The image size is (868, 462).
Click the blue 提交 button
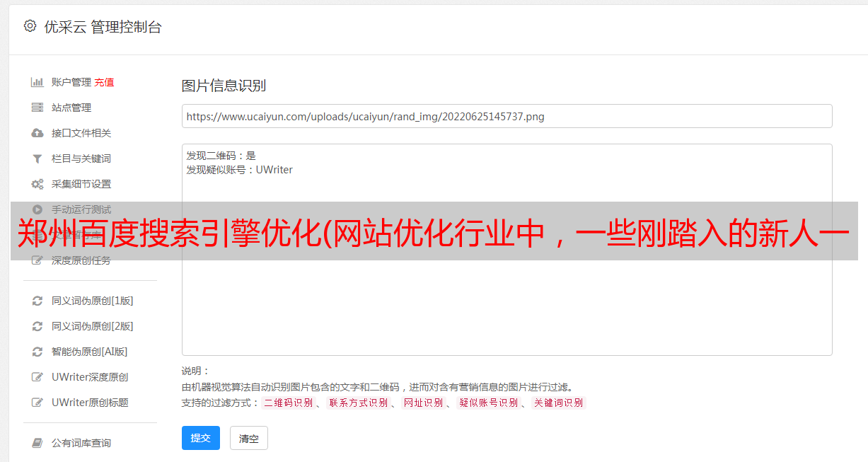[201, 438]
